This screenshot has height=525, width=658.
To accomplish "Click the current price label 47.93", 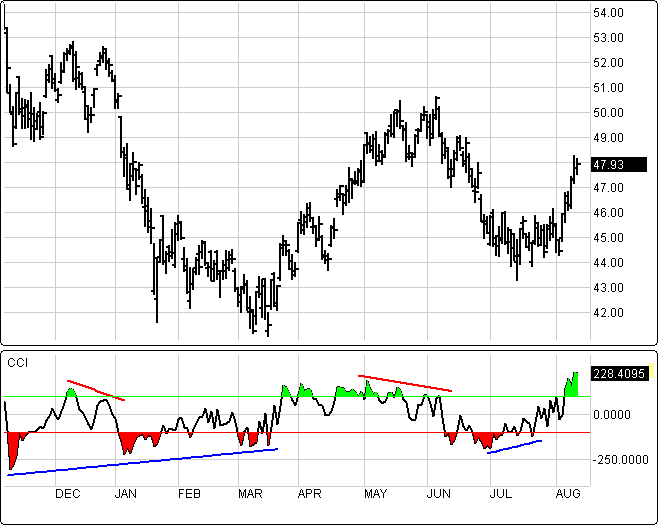I will click(x=619, y=165).
